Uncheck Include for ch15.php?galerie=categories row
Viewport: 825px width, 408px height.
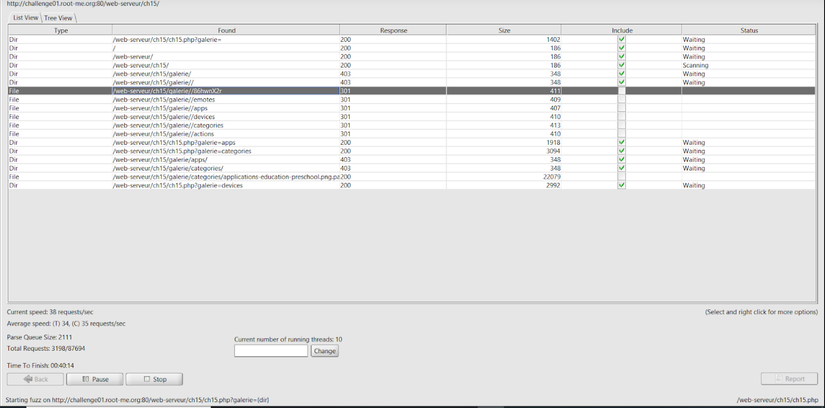pyautogui.click(x=621, y=151)
